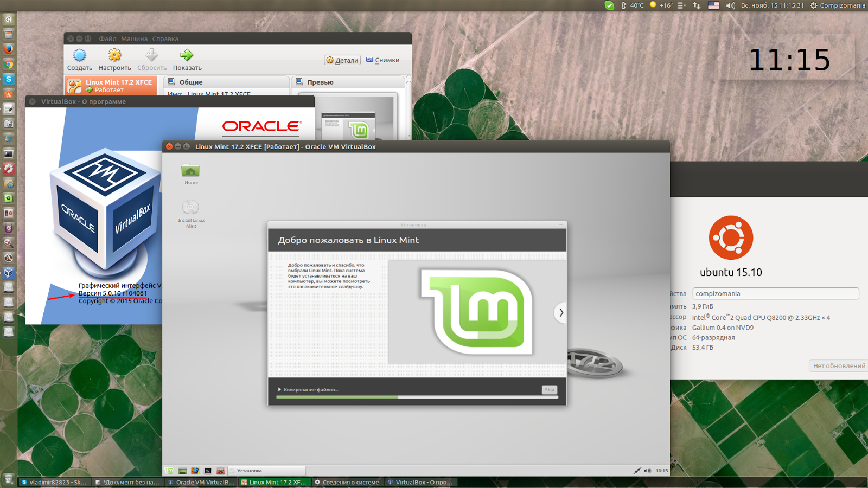
Task: Click the Ubuntu Dash home button
Action: click(x=8, y=20)
